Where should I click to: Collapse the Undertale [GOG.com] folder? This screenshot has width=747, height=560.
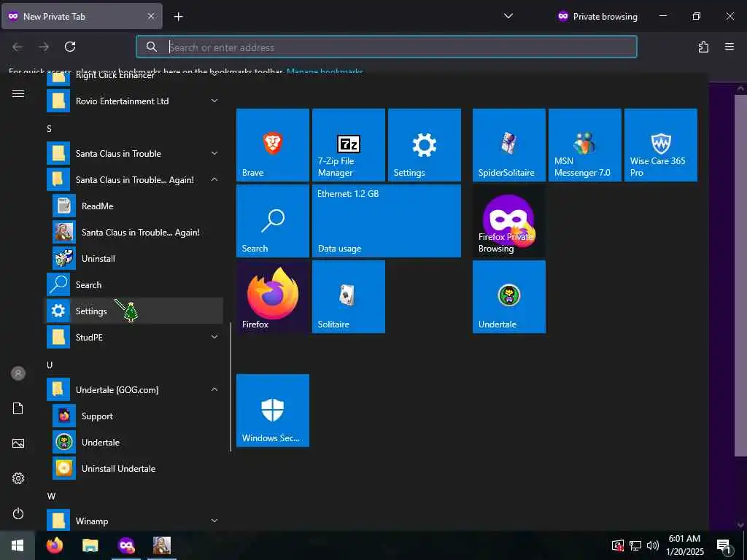(134, 389)
